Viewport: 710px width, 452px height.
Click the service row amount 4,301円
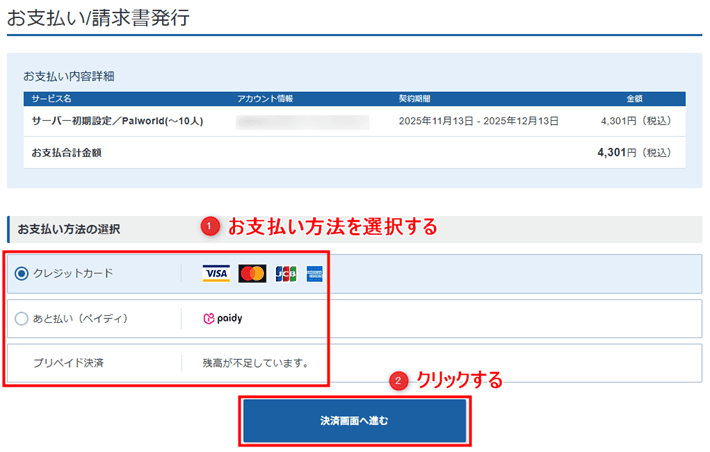click(x=636, y=121)
